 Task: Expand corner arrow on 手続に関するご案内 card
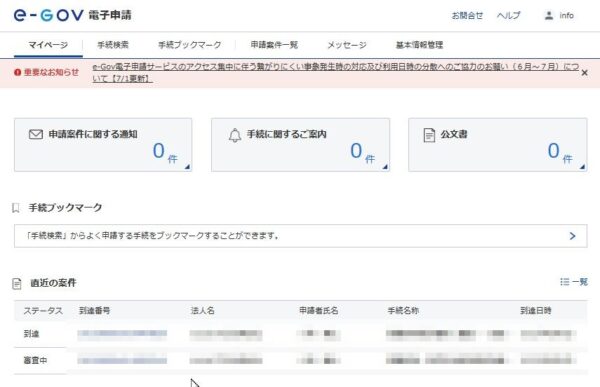coord(385,167)
